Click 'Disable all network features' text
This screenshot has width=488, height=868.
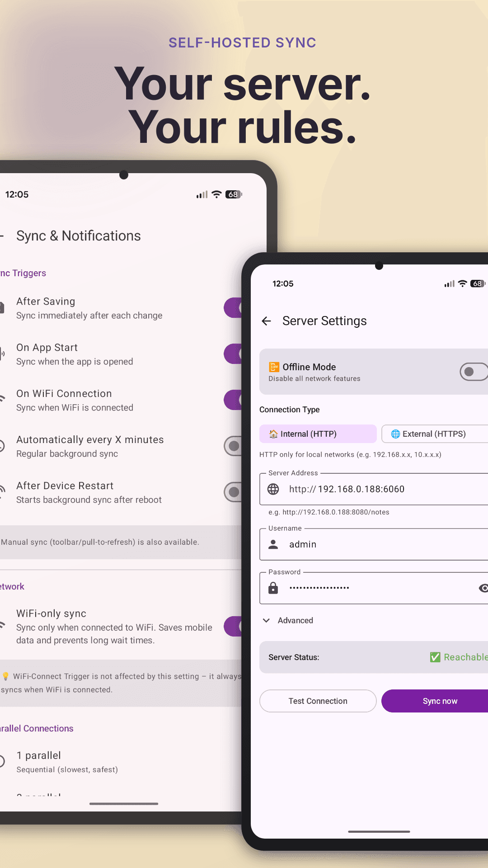point(314,379)
